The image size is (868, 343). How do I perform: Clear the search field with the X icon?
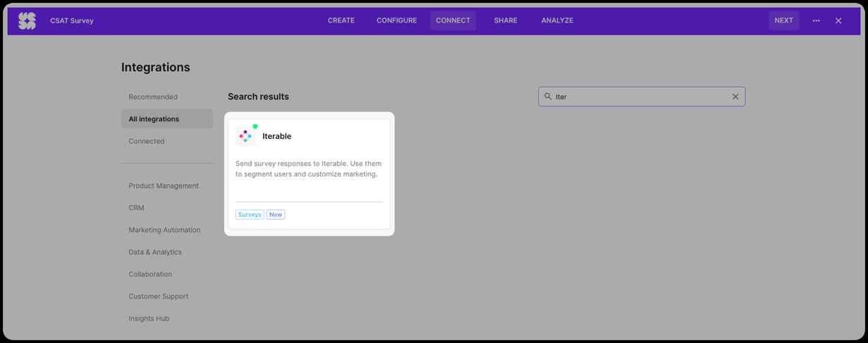(x=735, y=97)
